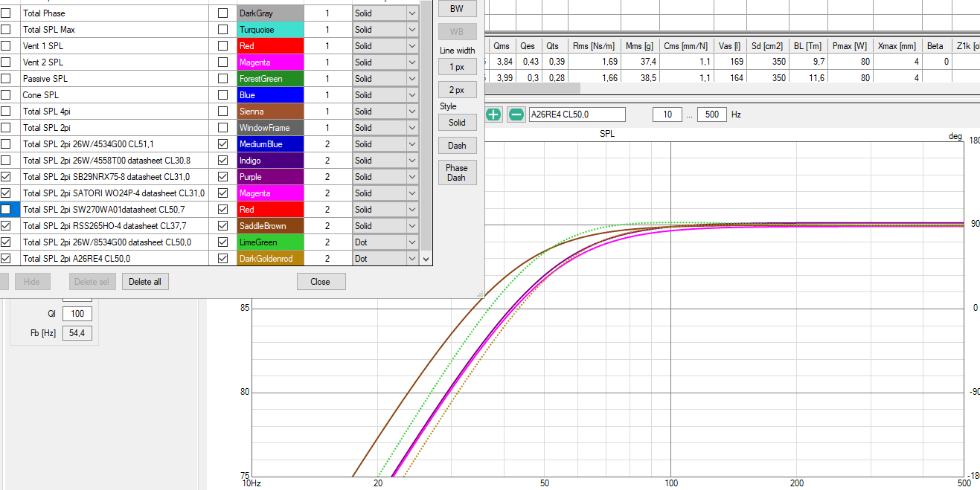Toggle checkbox beside the Indigo swatch
This screenshot has height=490, width=980.
click(222, 161)
